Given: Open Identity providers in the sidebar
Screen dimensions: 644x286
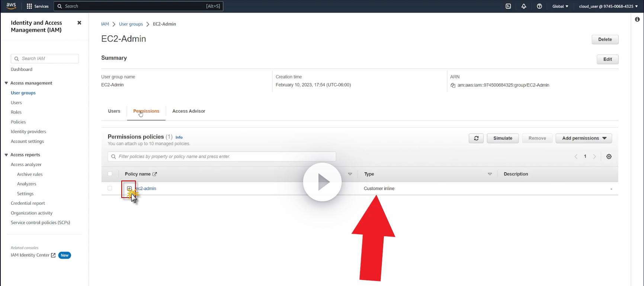Looking at the screenshot, I should (28, 131).
